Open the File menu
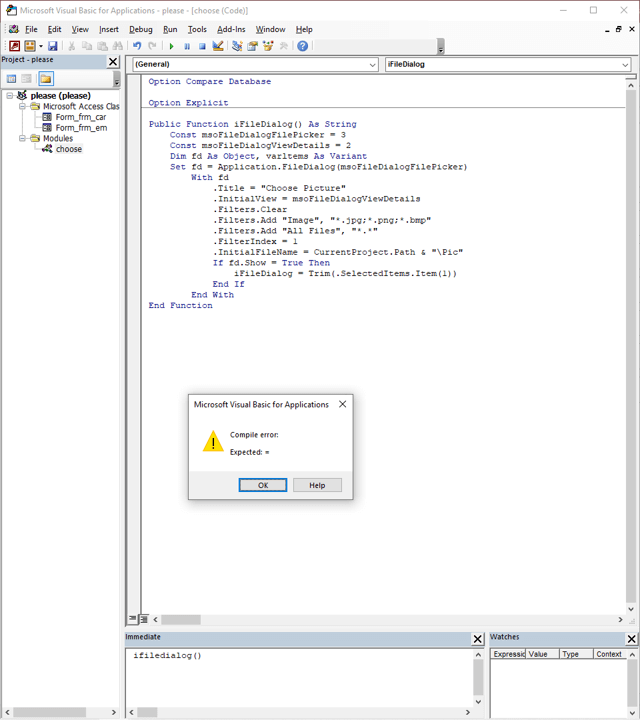640x720 pixels. (x=31, y=29)
